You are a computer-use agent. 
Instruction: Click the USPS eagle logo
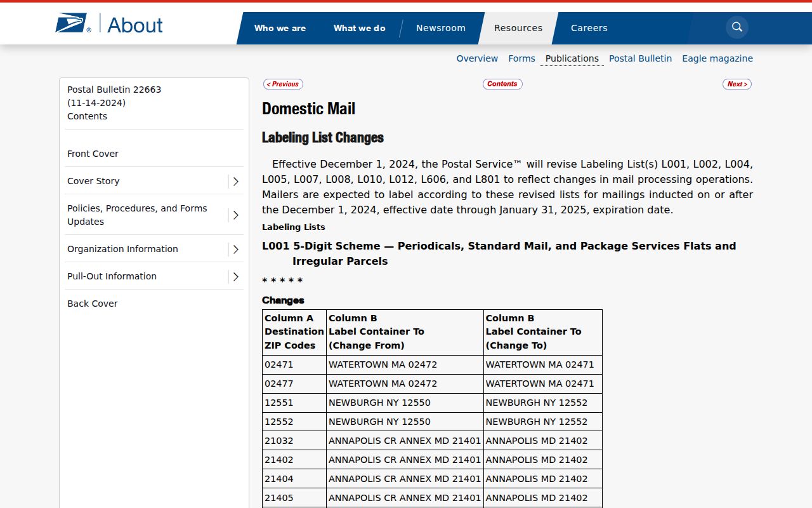pos(73,24)
